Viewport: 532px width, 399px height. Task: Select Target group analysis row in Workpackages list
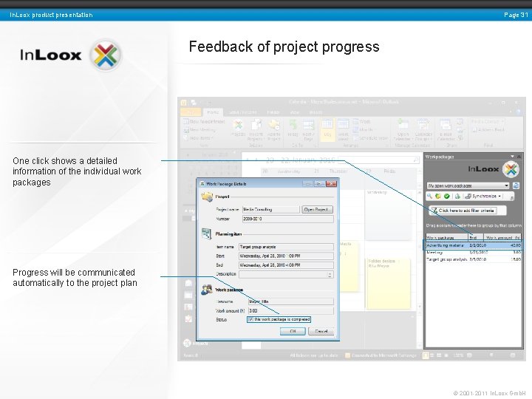[474, 259]
